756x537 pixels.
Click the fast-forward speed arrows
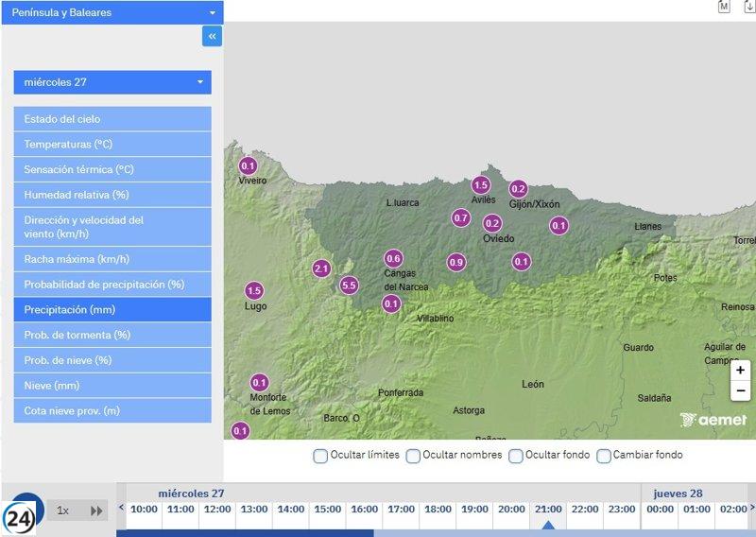click(96, 511)
